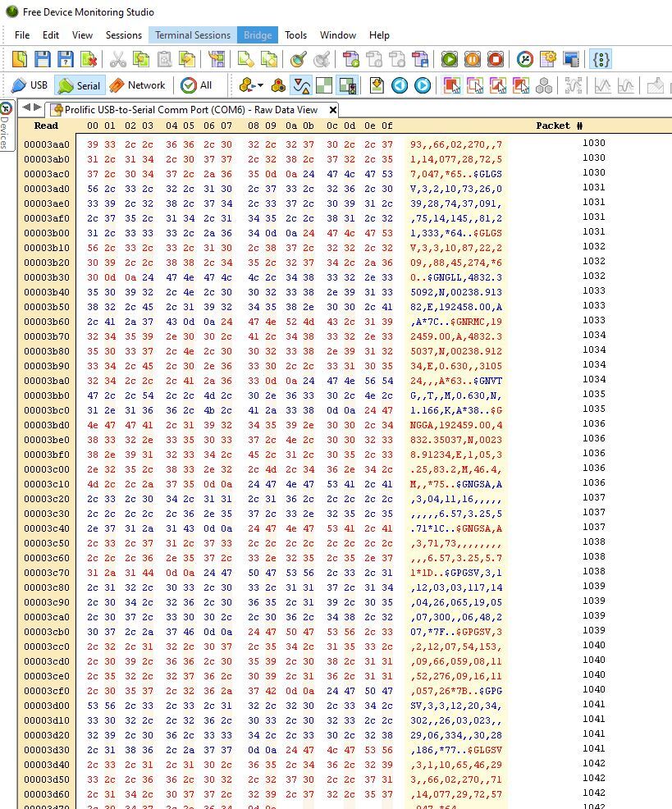Open the Sessions menu
Viewport: 672px width, 809px height.
[123, 35]
